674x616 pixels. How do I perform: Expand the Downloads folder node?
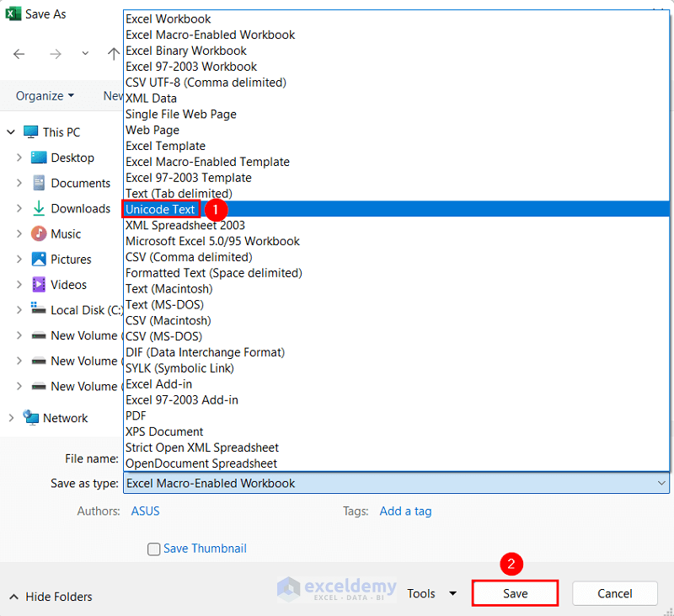tap(19, 208)
